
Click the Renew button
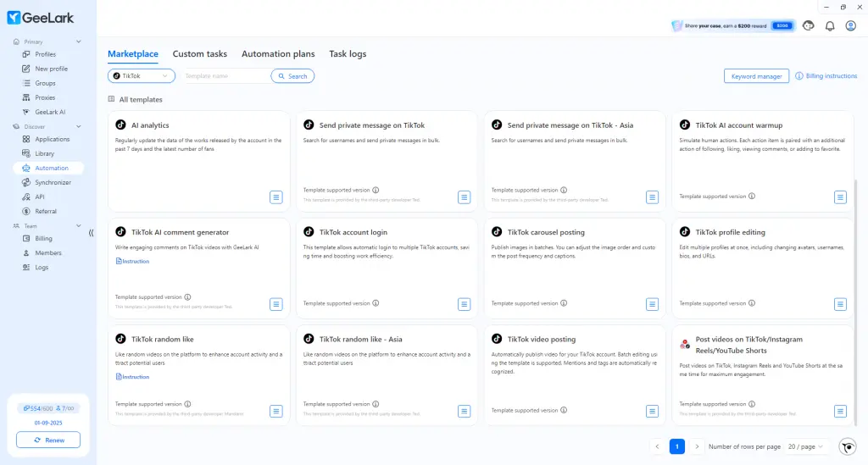pyautogui.click(x=48, y=440)
